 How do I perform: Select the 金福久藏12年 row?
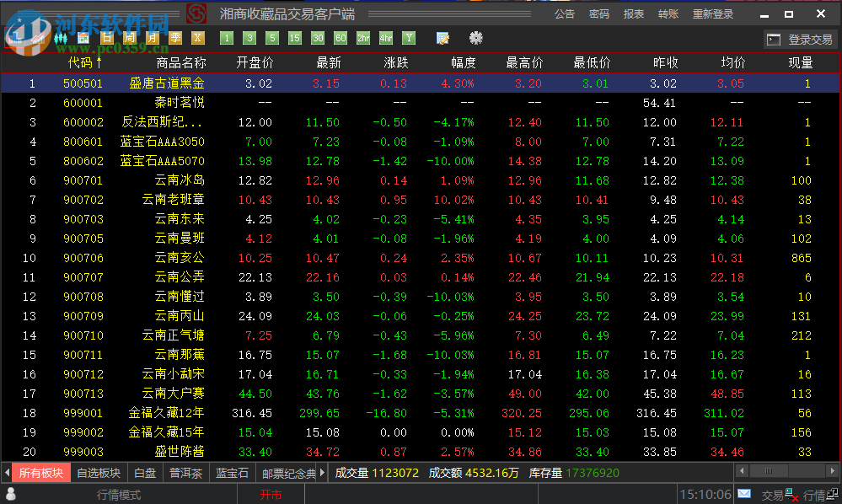[421, 413]
